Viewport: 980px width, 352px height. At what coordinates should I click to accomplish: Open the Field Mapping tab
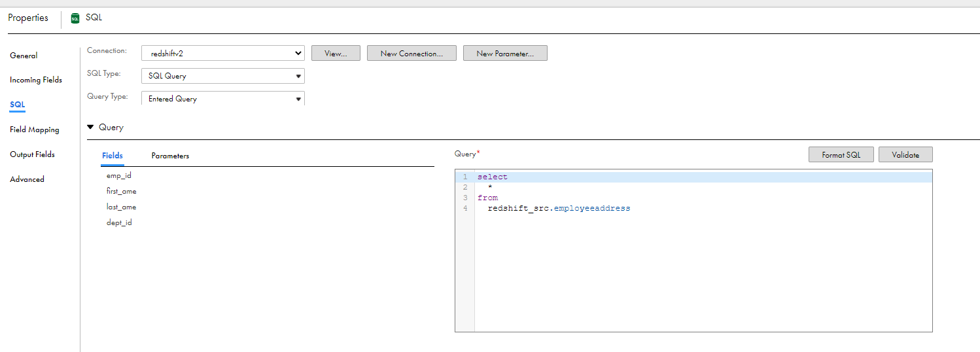click(x=35, y=130)
